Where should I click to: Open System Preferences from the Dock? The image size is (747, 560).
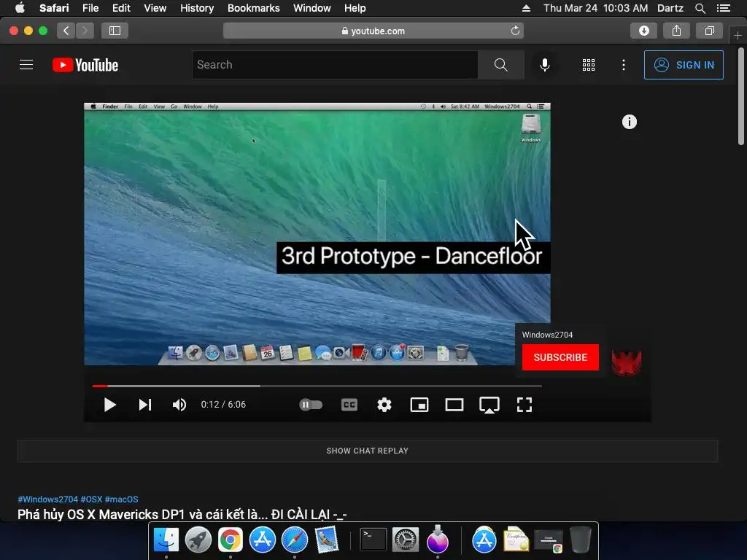click(x=406, y=540)
